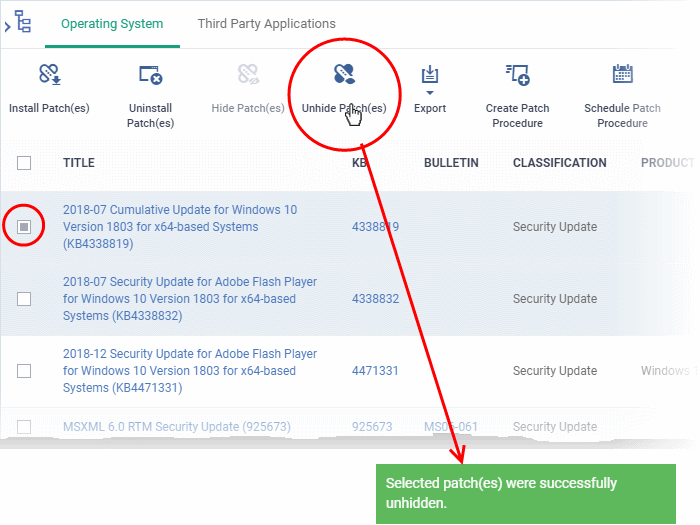Click the Install Patch(es) label
The height and width of the screenshot is (525, 700).
49,108
